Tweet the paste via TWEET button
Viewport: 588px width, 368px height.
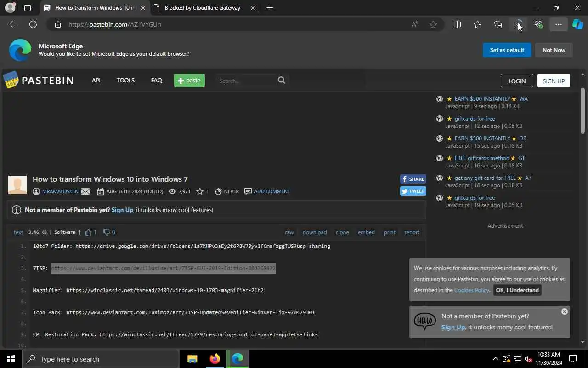pos(413,191)
